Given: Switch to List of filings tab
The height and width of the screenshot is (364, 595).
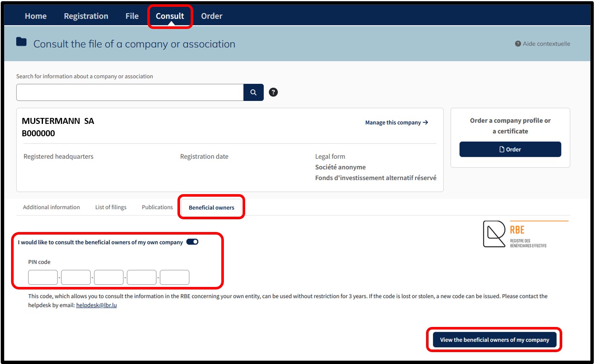Looking at the screenshot, I should coord(111,207).
